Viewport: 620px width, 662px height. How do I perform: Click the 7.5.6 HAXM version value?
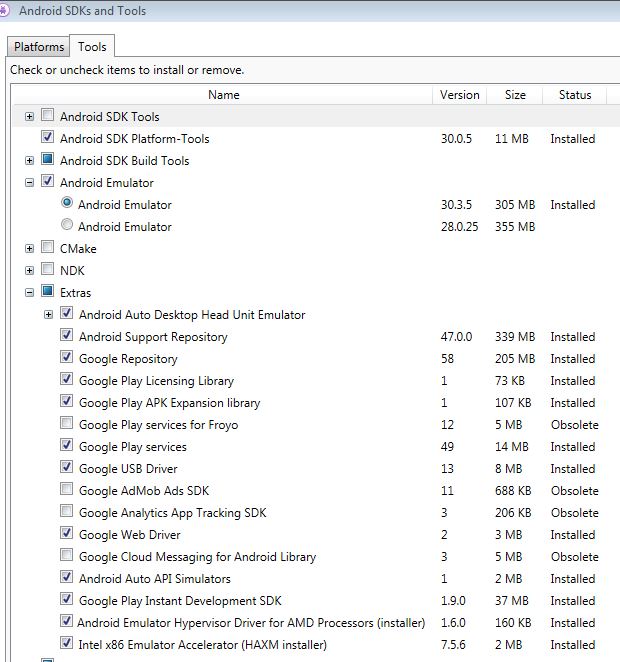click(453, 645)
